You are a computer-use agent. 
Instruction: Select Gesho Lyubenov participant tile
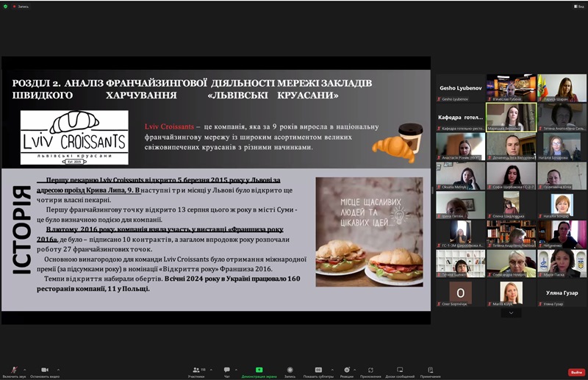(461, 88)
